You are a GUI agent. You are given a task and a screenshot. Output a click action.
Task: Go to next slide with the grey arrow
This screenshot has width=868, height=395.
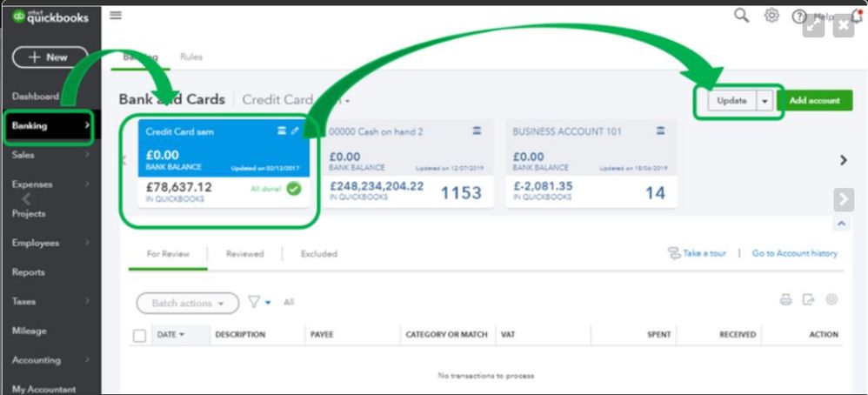(x=844, y=199)
